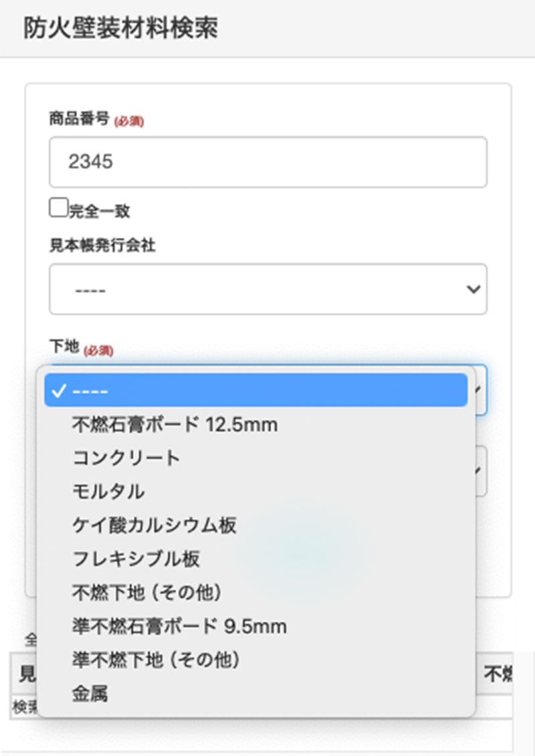Open the 見本帳発行会社 dropdown

pyautogui.click(x=267, y=290)
